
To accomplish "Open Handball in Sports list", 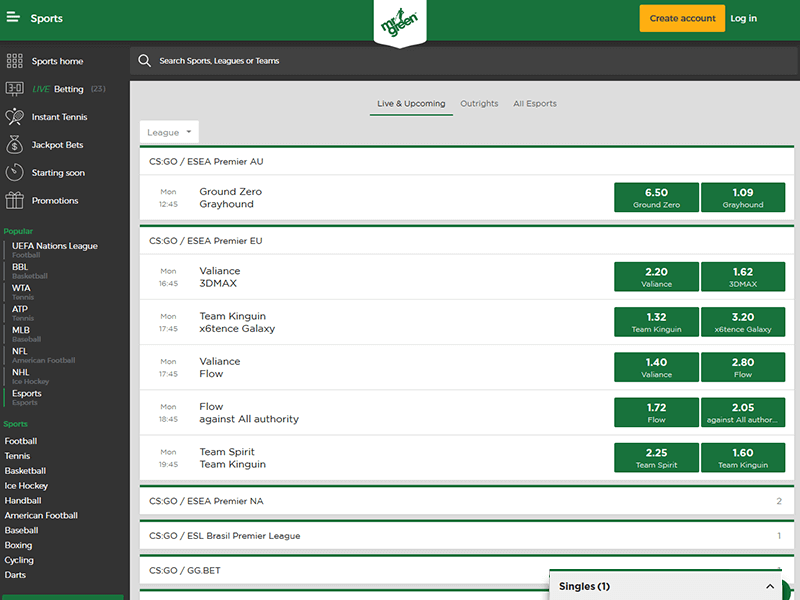I will (23, 501).
